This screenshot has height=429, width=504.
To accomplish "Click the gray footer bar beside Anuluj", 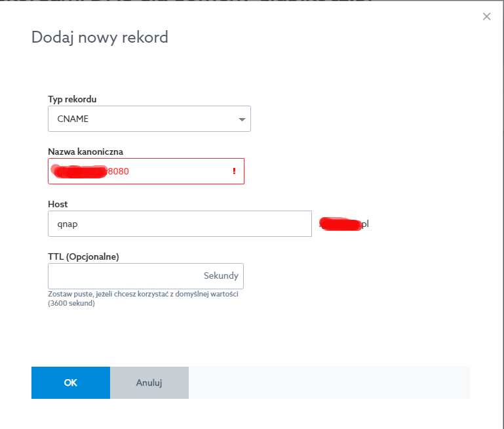I will [x=329, y=382].
